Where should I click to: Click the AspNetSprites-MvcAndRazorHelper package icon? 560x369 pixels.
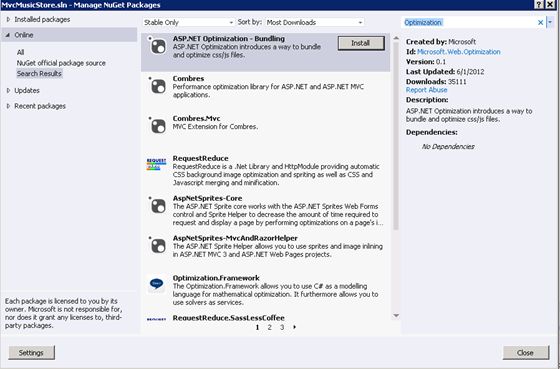pyautogui.click(x=157, y=245)
